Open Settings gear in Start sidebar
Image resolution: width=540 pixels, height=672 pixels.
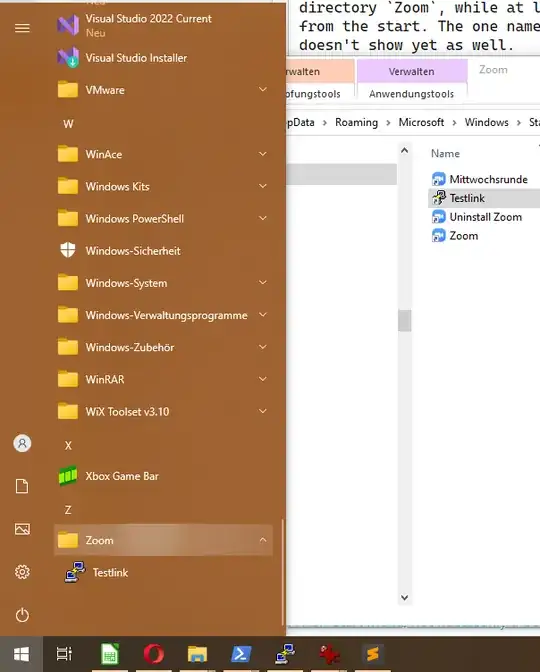pos(22,572)
